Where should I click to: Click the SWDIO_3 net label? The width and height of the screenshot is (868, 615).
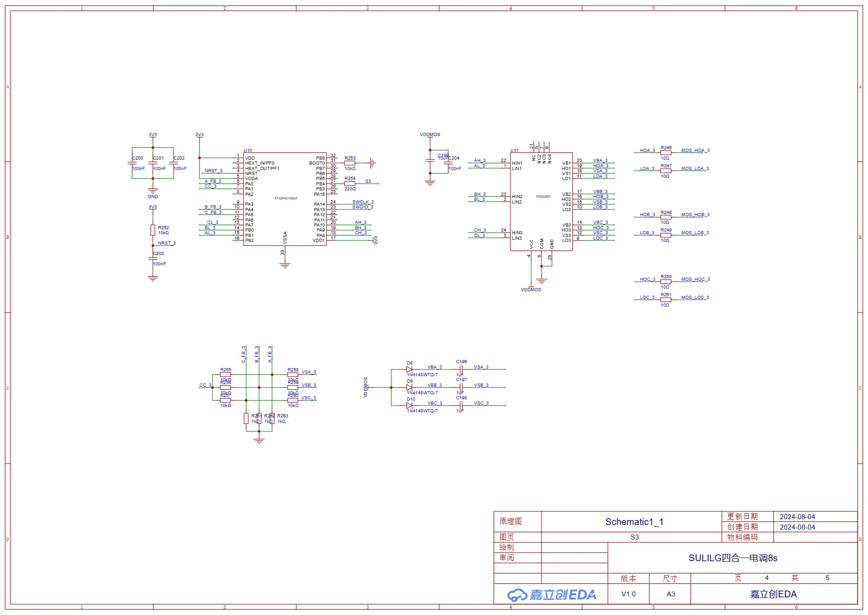(363, 207)
